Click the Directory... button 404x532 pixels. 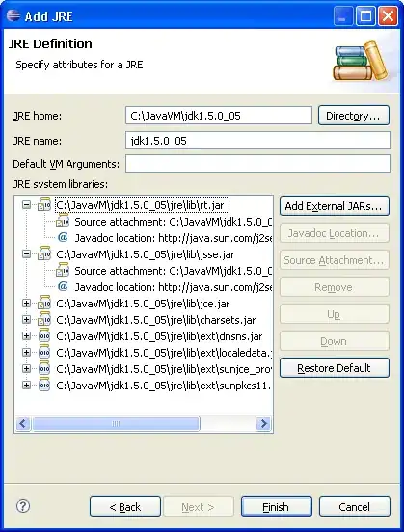354,116
